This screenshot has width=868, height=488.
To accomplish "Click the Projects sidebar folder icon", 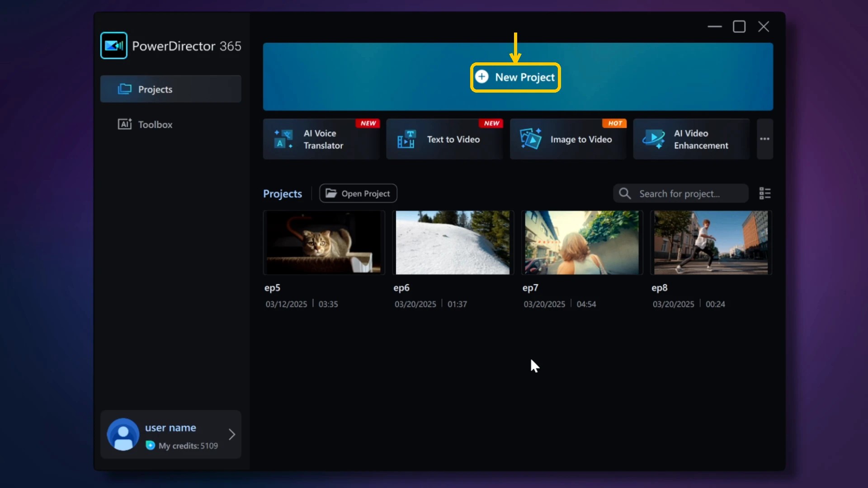I will pyautogui.click(x=124, y=89).
